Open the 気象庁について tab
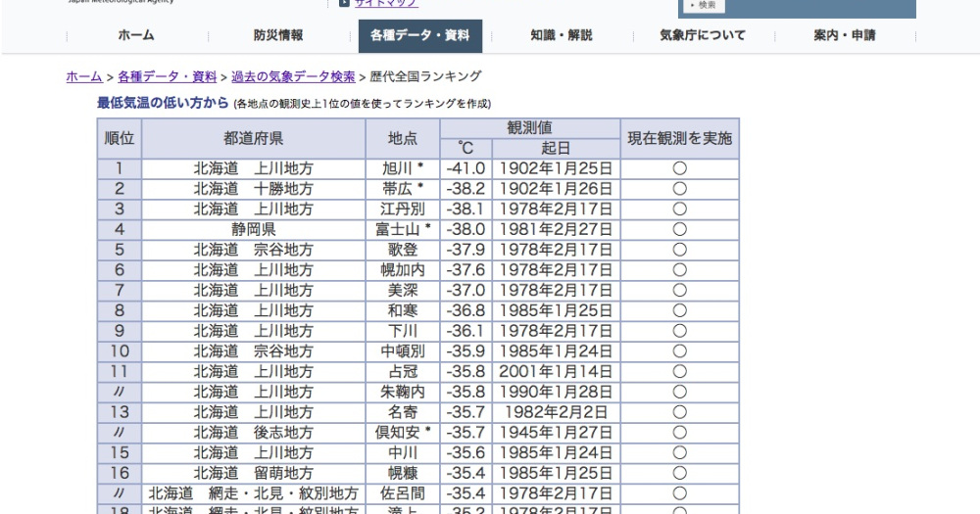The width and height of the screenshot is (980, 514). 703,35
